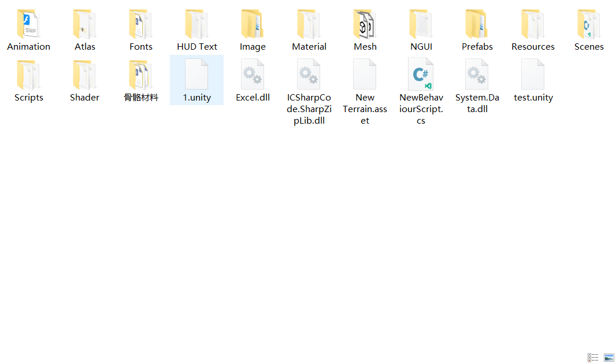The width and height of the screenshot is (616, 364).
Task: Switch to large icons view
Action: point(608,358)
